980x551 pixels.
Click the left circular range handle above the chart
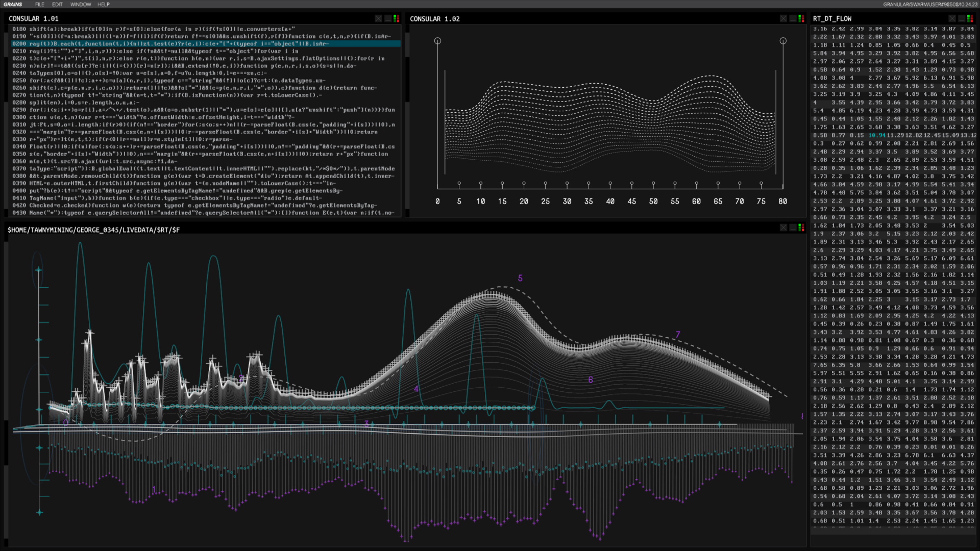click(437, 41)
